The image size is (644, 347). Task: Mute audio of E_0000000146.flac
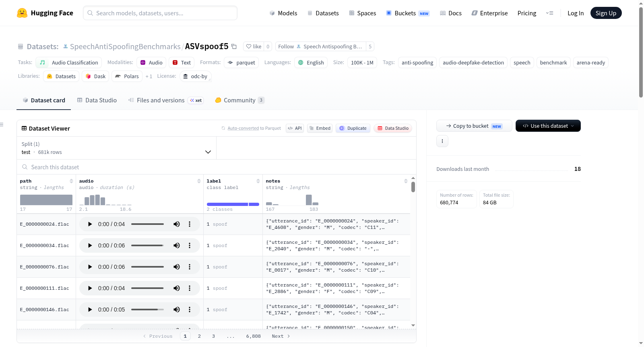[x=177, y=310]
